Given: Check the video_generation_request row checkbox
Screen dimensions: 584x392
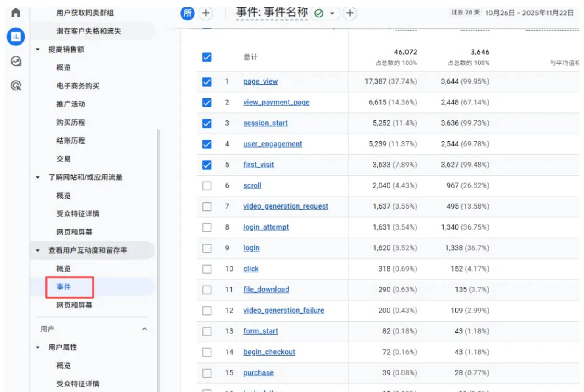Looking at the screenshot, I should (207, 206).
